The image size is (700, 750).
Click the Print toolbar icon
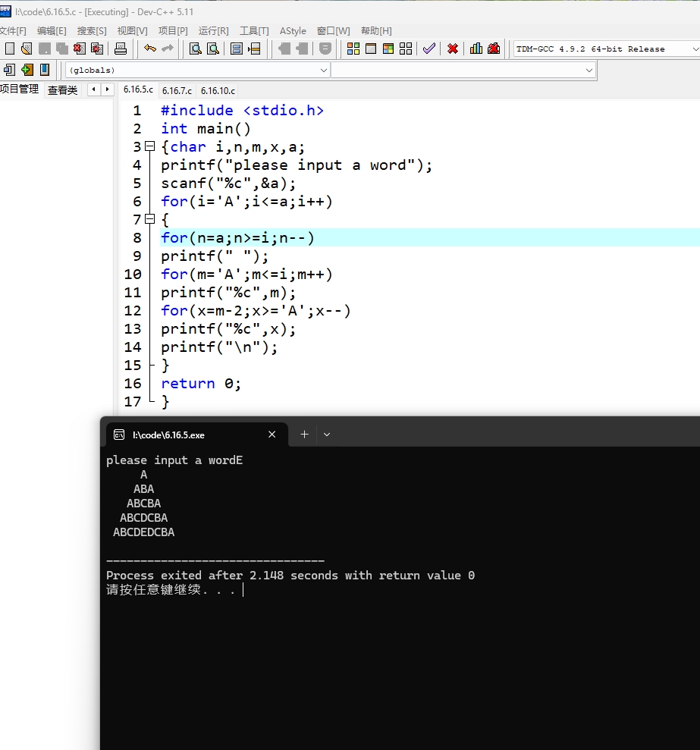pyautogui.click(x=121, y=49)
